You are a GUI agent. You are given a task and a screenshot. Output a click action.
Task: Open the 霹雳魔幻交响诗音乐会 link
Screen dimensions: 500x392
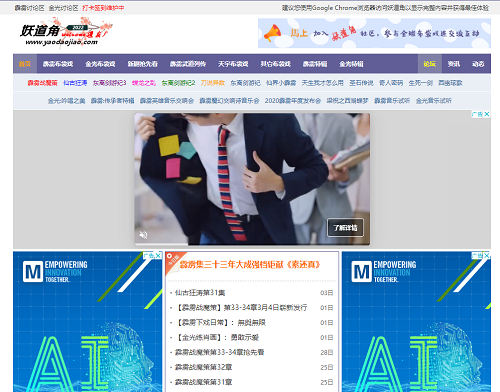coord(229,101)
